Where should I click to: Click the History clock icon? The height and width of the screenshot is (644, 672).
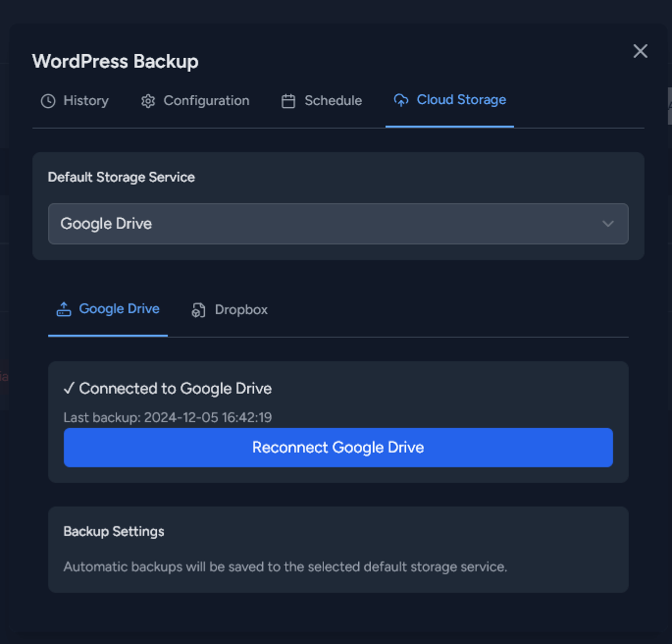click(48, 101)
